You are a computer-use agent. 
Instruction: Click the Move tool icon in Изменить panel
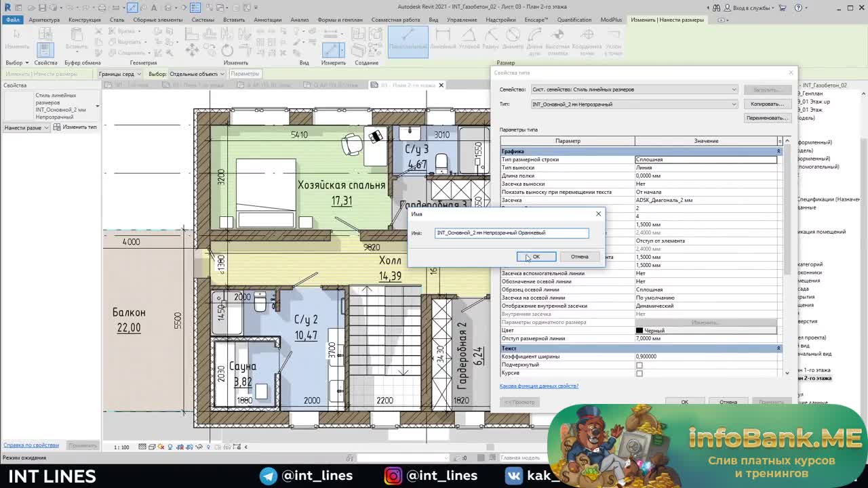[x=193, y=49]
